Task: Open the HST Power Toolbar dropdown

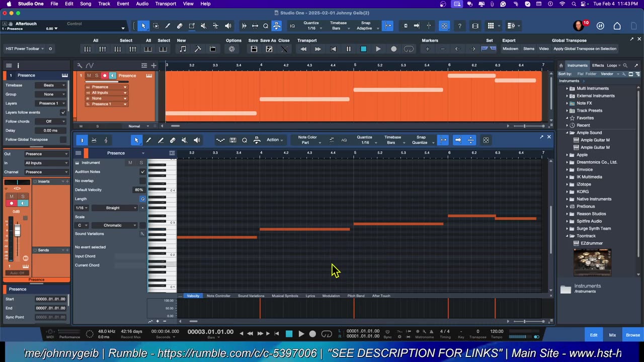Action: pyautogui.click(x=25, y=49)
